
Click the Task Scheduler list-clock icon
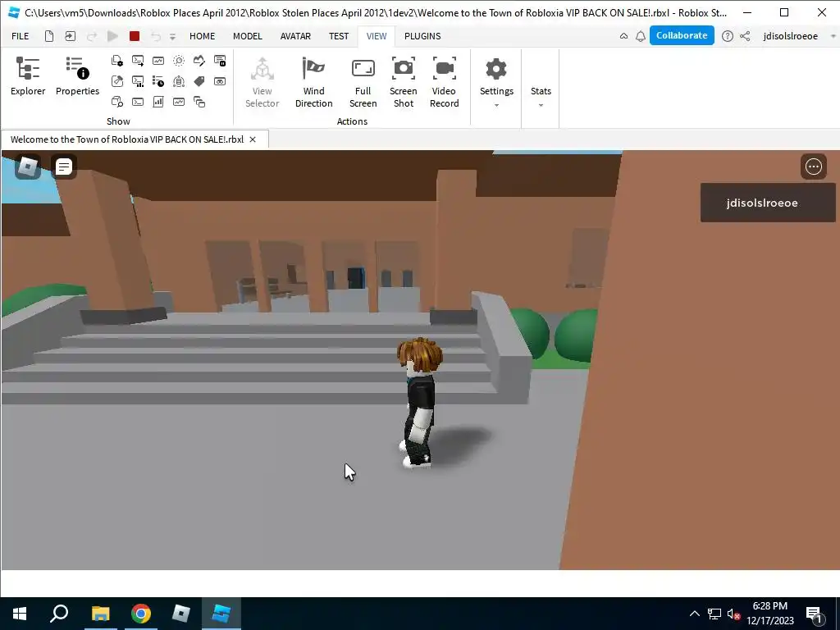pos(158,81)
